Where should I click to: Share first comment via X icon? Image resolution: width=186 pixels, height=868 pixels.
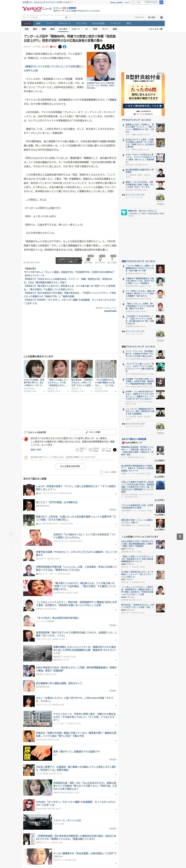pos(115,449)
